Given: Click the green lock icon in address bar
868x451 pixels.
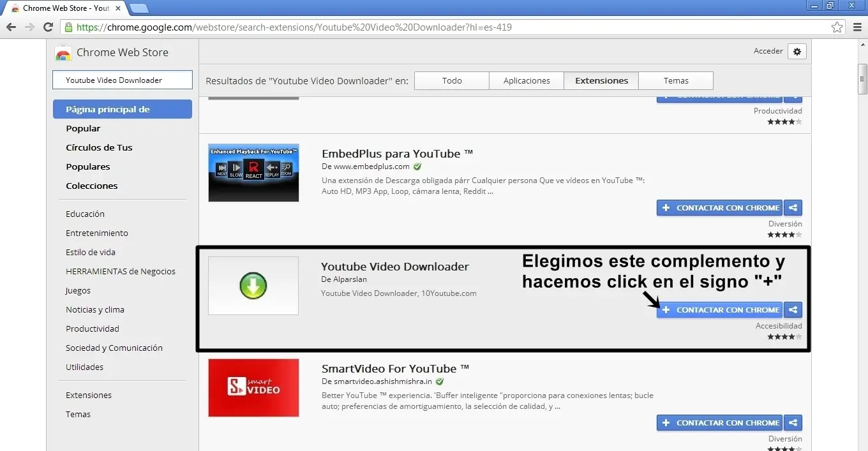Looking at the screenshot, I should pos(68,27).
